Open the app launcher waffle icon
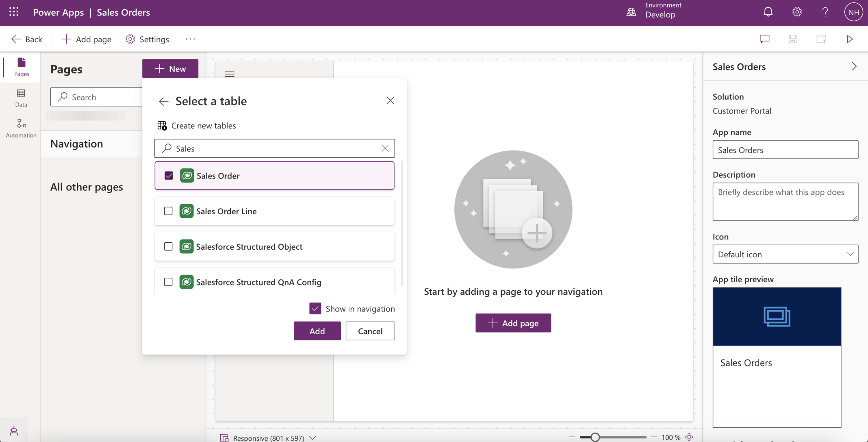This screenshot has height=442, width=868. point(14,12)
